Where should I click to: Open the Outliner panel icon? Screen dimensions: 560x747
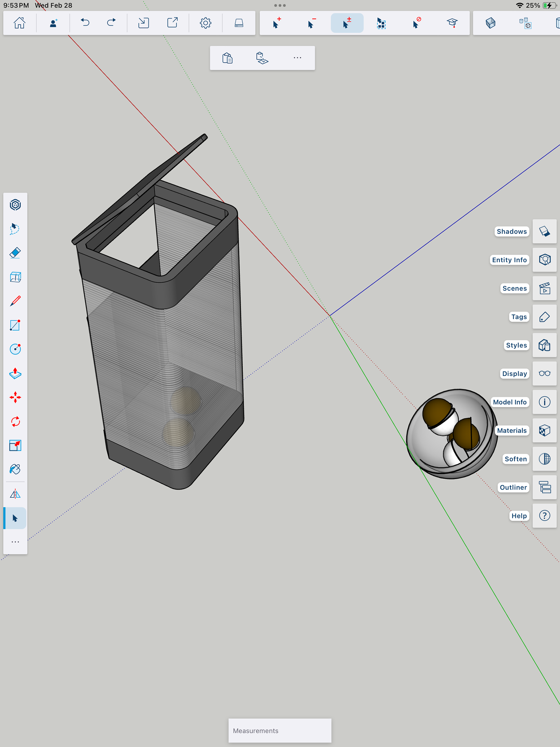pyautogui.click(x=544, y=487)
